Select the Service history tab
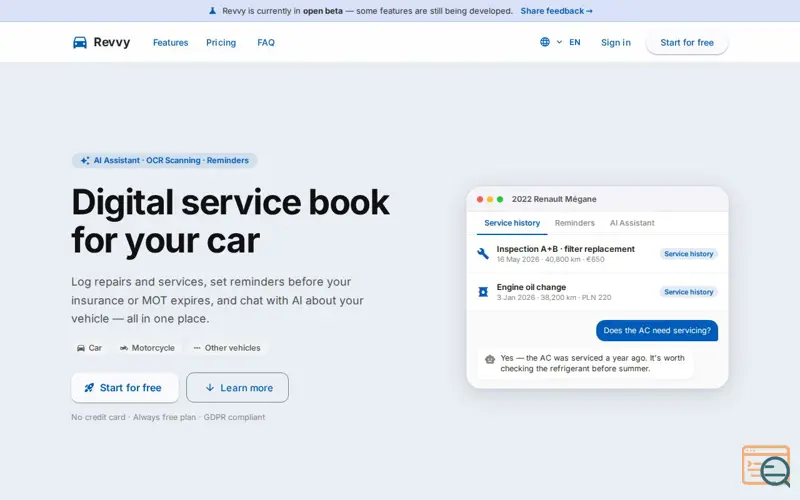The image size is (800, 500). 512,223
